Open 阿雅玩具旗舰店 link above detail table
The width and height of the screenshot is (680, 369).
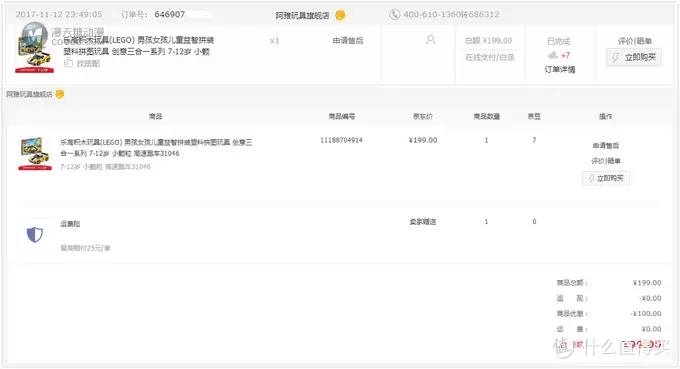(29, 94)
